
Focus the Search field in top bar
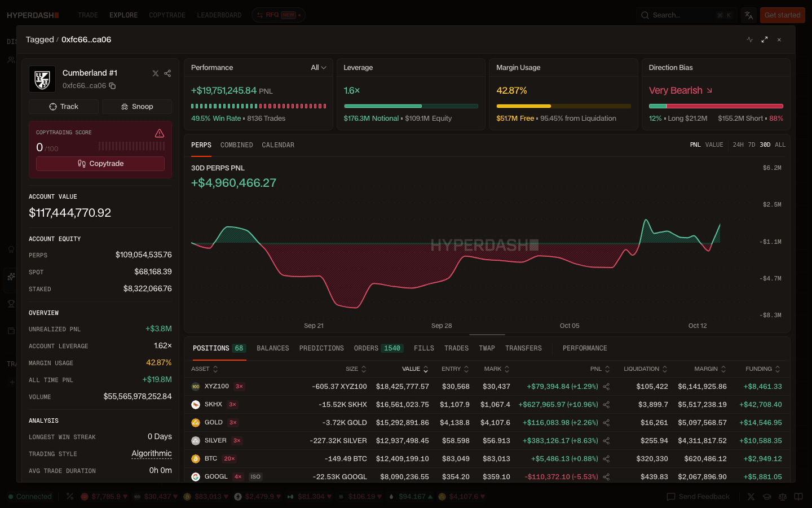pyautogui.click(x=686, y=15)
